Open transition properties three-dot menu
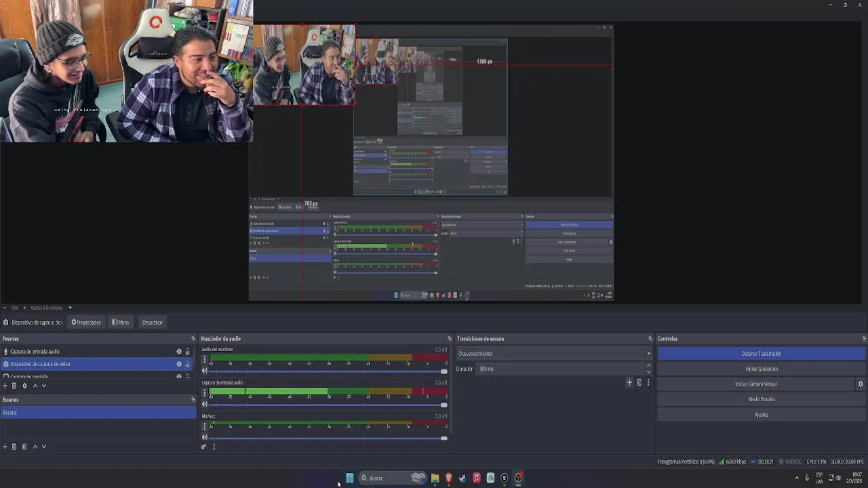Screen dimensions: 868x488 pos(648,383)
